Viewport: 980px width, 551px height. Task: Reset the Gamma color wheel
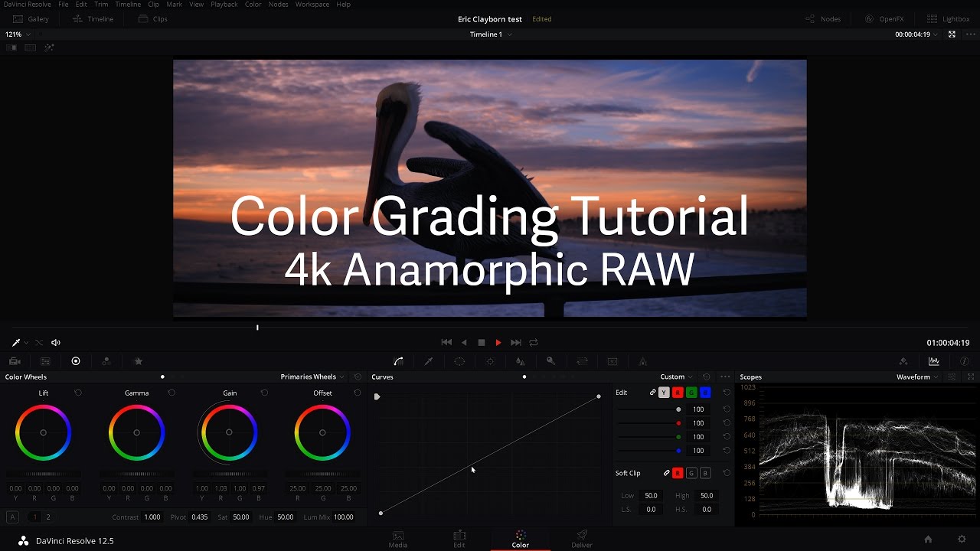(x=171, y=393)
